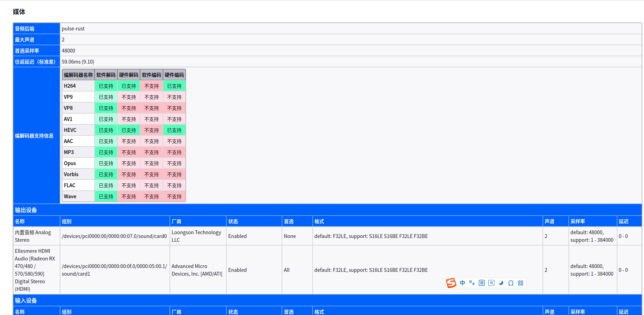This screenshot has width=644, height=315.
Task: Select the AV1 codec name cell
Action: point(78,119)
